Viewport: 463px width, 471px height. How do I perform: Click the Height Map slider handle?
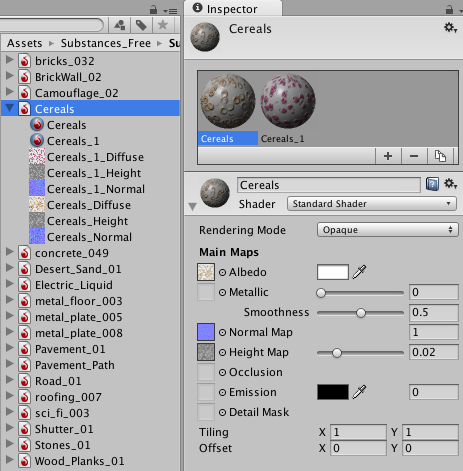[337, 353]
